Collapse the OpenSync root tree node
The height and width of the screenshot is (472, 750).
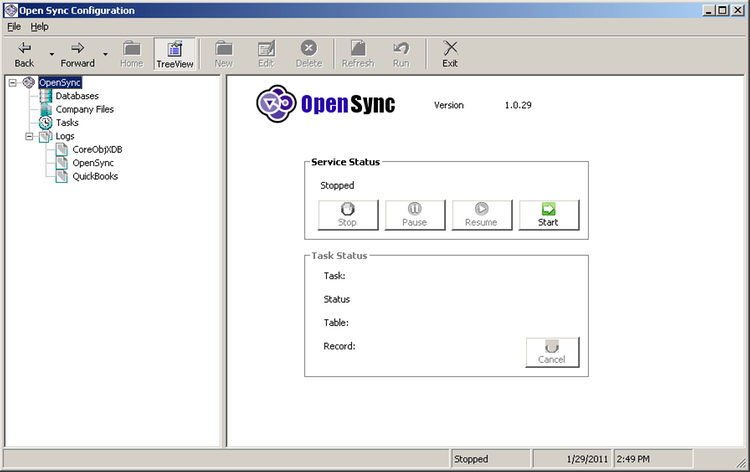coord(12,83)
